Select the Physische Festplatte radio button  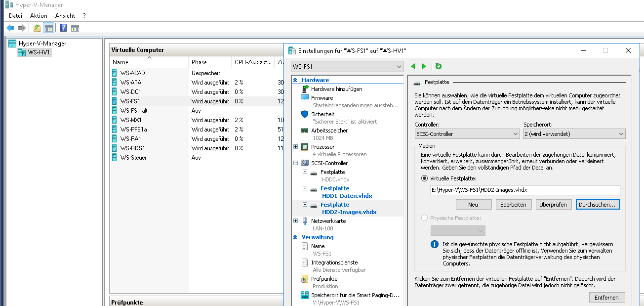[x=424, y=218]
